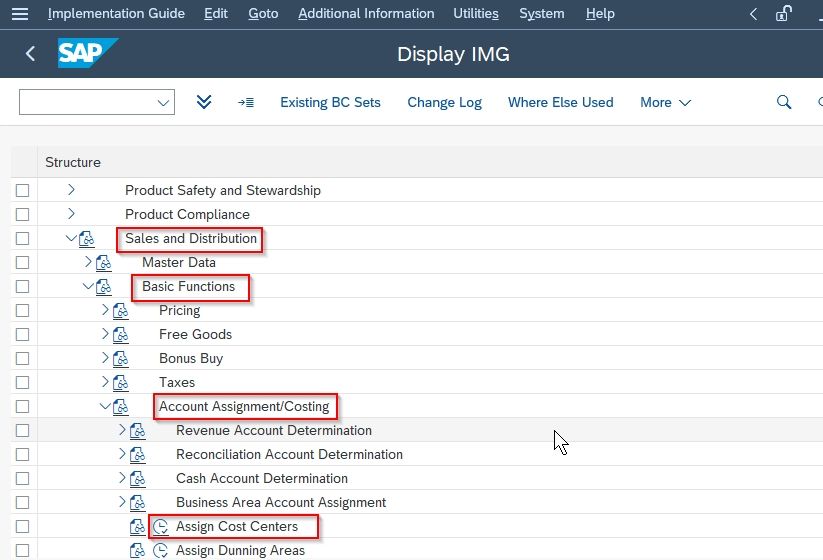Image resolution: width=823 pixels, height=560 pixels.
Task: Click the Structure column header
Action: pos(73,162)
